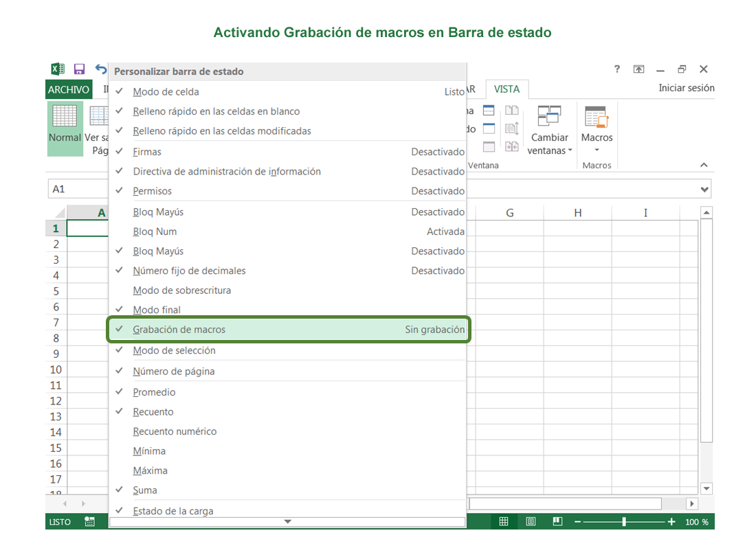
Task: Zoom in with the plus icon
Action: (x=671, y=521)
